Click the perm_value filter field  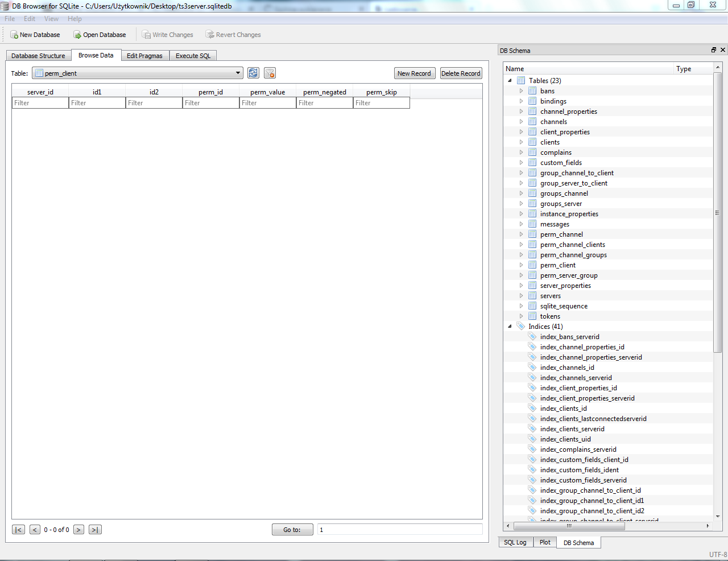268,103
